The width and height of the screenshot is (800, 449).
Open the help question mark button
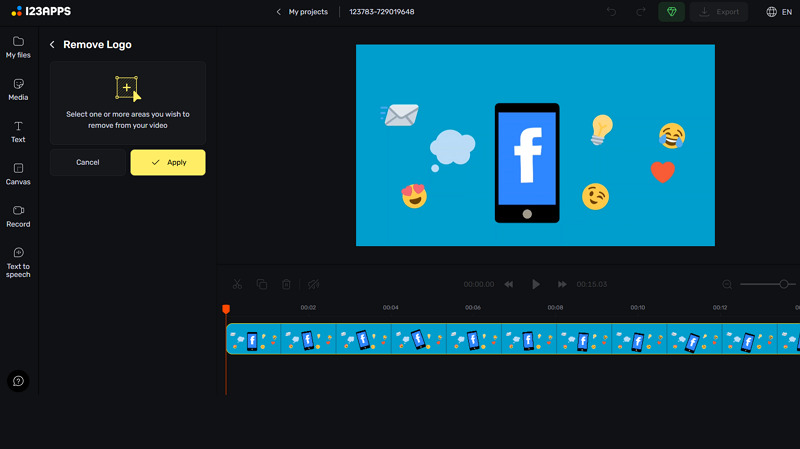click(18, 381)
